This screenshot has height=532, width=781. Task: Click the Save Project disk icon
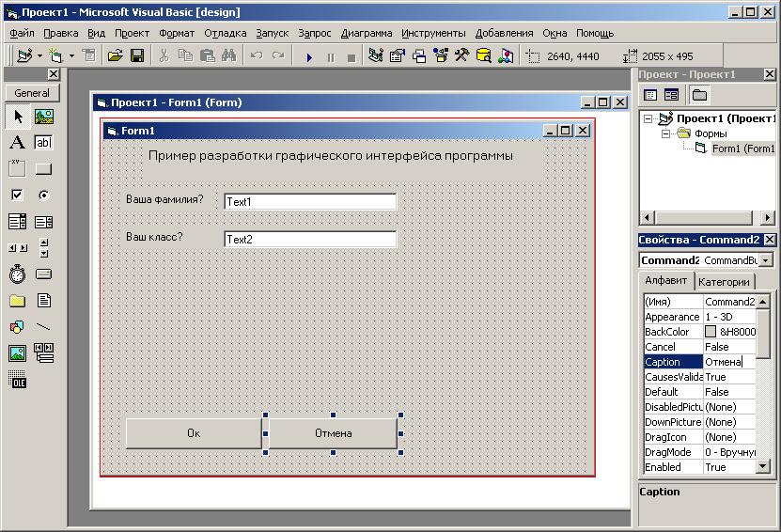(137, 56)
